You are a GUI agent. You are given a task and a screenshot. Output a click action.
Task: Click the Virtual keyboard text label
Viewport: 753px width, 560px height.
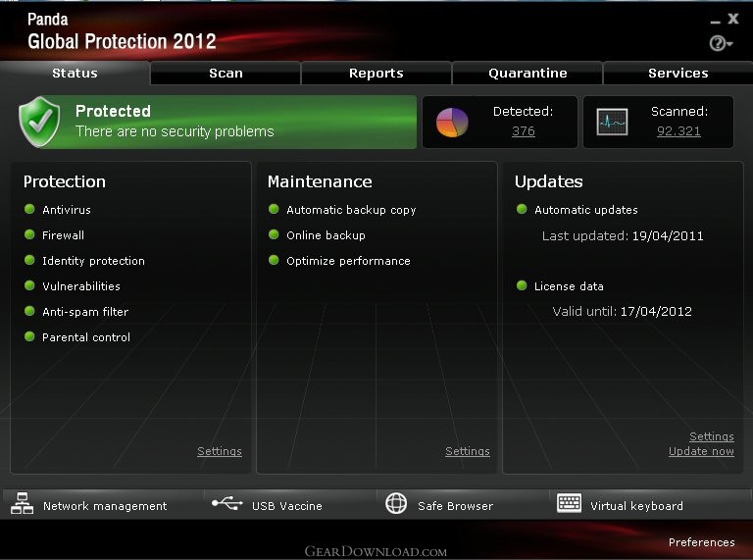click(x=636, y=506)
